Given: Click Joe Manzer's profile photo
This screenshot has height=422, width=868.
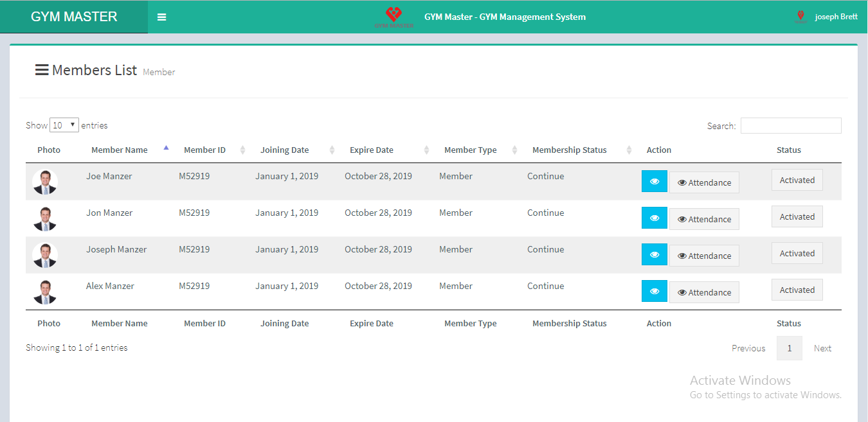Looking at the screenshot, I should point(45,182).
